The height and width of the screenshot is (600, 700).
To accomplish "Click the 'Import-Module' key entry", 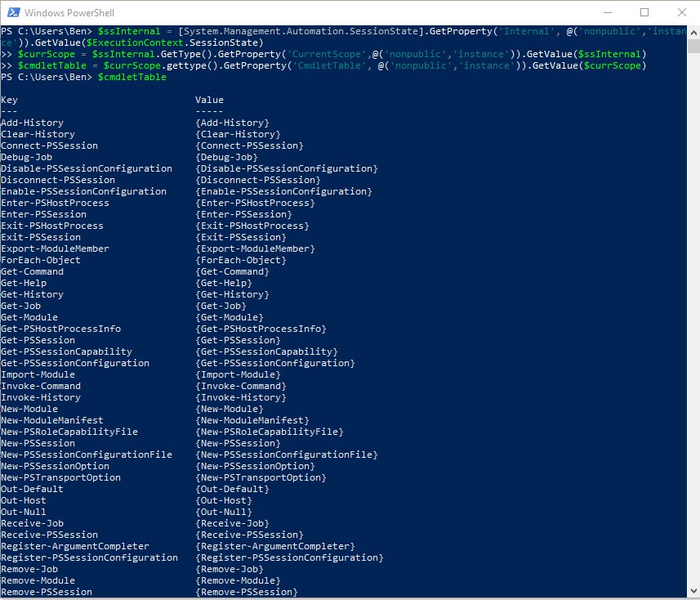I will tap(38, 374).
